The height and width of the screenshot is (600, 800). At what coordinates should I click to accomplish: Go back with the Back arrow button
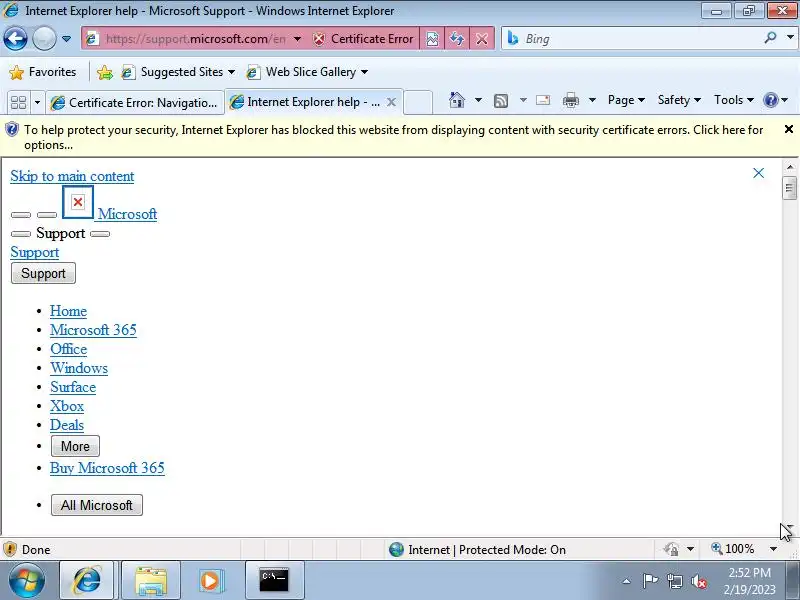pos(15,39)
